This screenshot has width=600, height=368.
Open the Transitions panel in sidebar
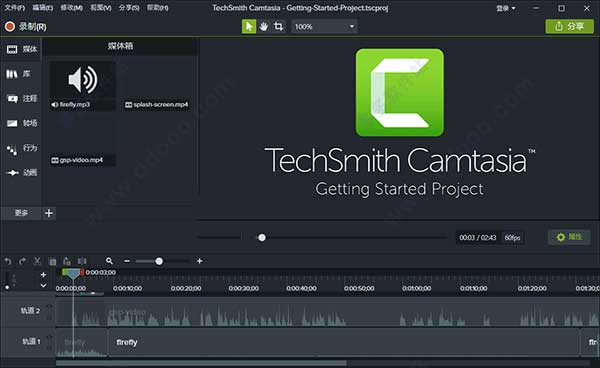point(22,123)
